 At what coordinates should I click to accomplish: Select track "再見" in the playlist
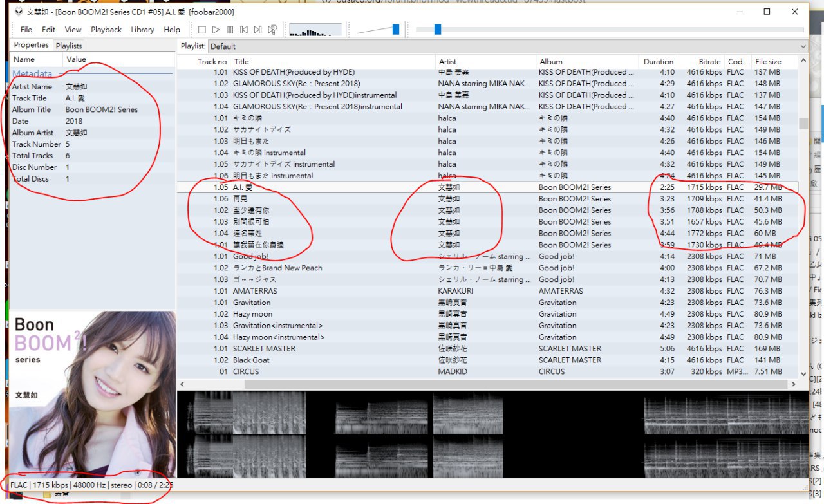[241, 199]
